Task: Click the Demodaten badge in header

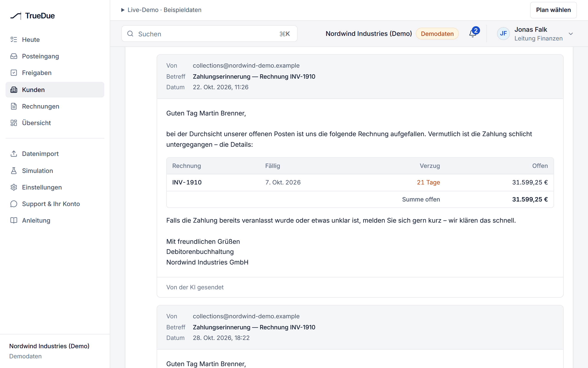Action: [437, 34]
